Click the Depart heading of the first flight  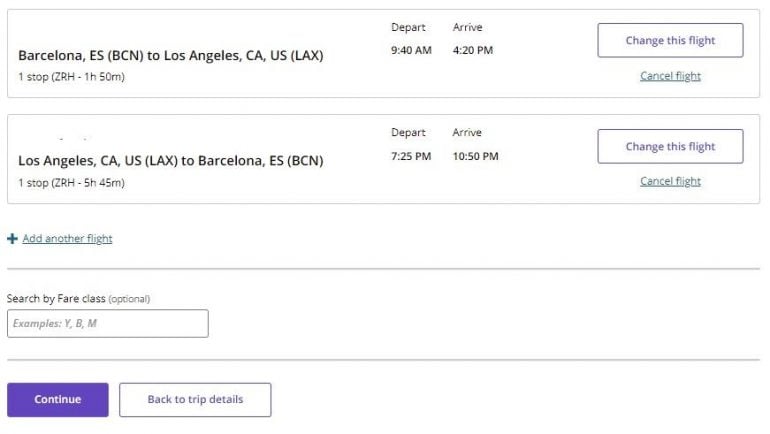408,27
